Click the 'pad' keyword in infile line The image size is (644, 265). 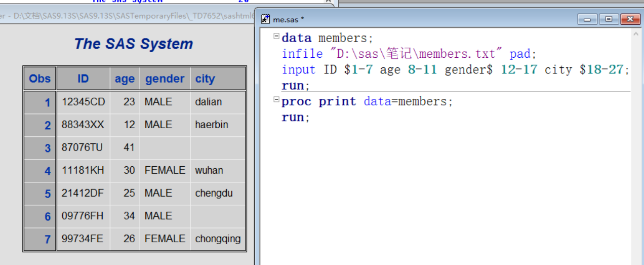pyautogui.click(x=519, y=54)
